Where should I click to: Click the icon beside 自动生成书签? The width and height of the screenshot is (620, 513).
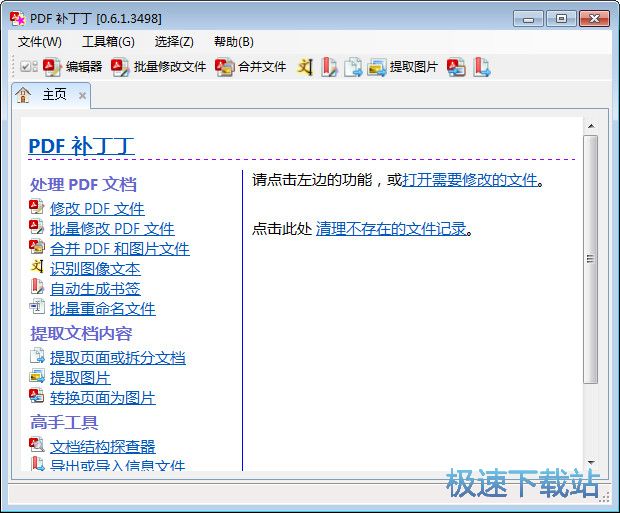click(x=37, y=286)
